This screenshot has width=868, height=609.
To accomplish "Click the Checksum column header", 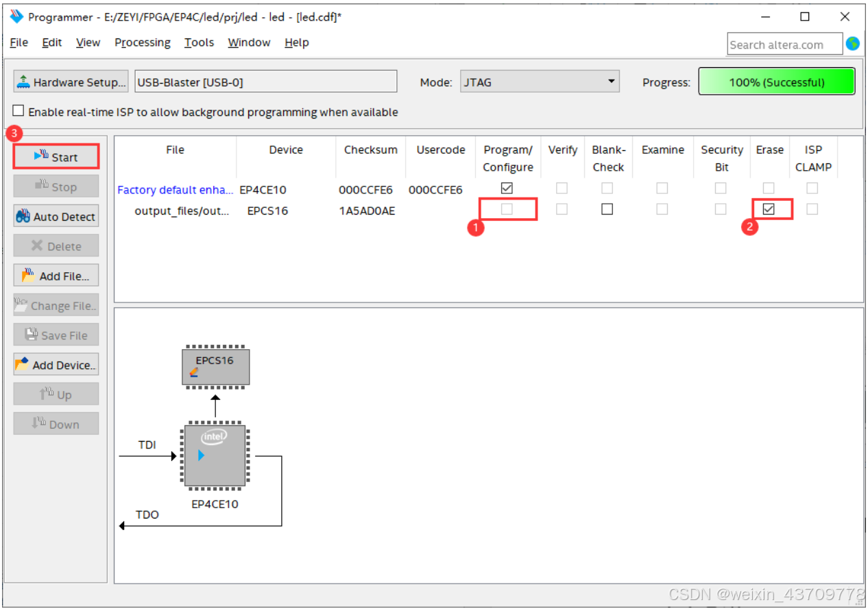I will click(371, 150).
